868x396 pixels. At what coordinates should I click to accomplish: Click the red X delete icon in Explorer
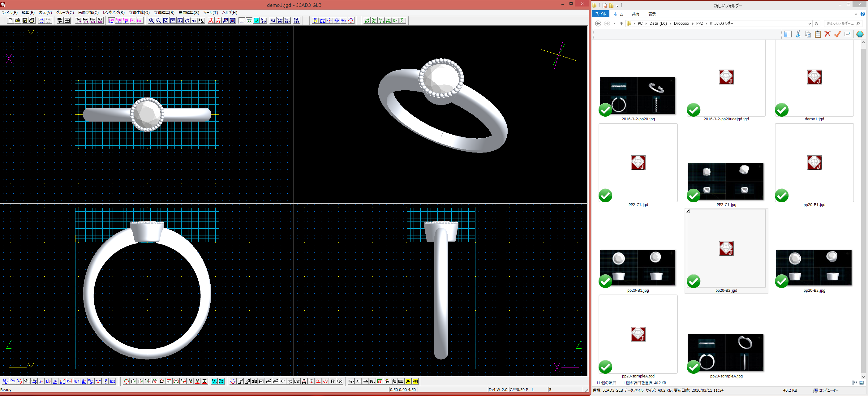[x=827, y=34]
